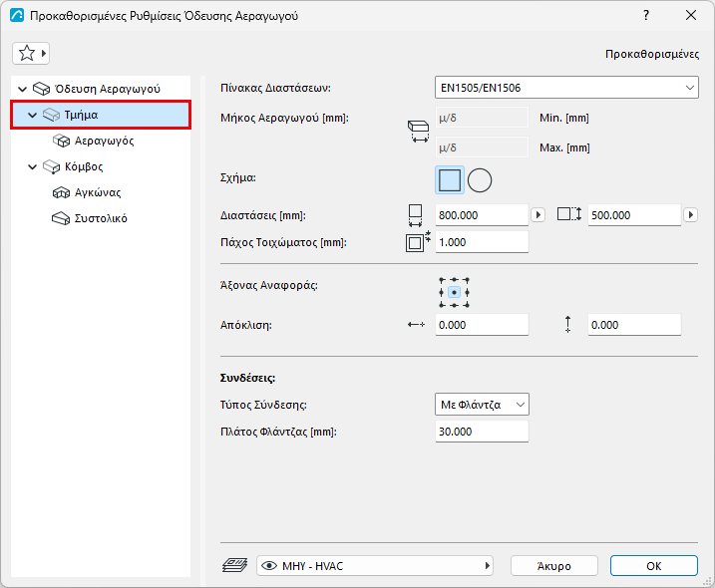Toggle the layer visibility eye icon

269,566
